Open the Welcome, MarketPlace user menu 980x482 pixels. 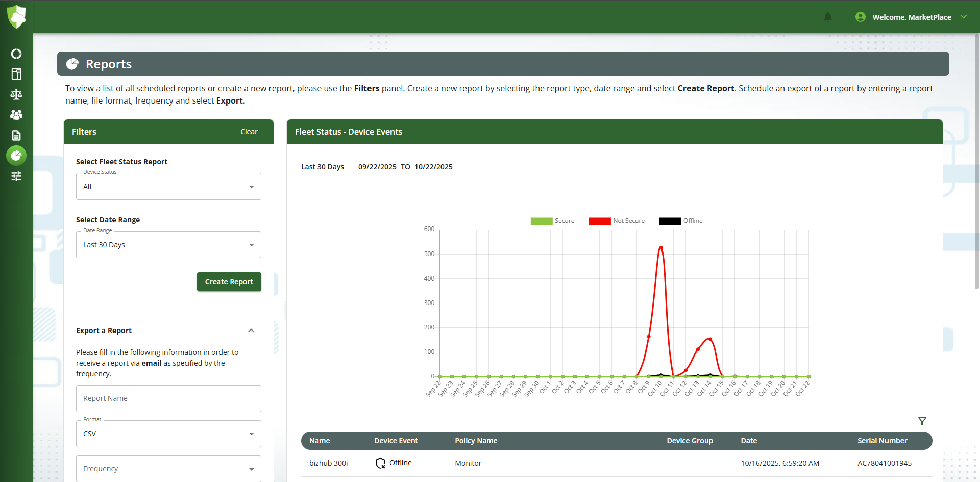tap(911, 17)
